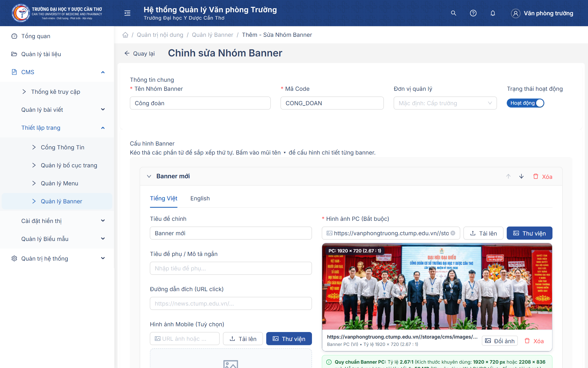
Task: Open Tổng quan in the sidebar
Action: pos(57,36)
